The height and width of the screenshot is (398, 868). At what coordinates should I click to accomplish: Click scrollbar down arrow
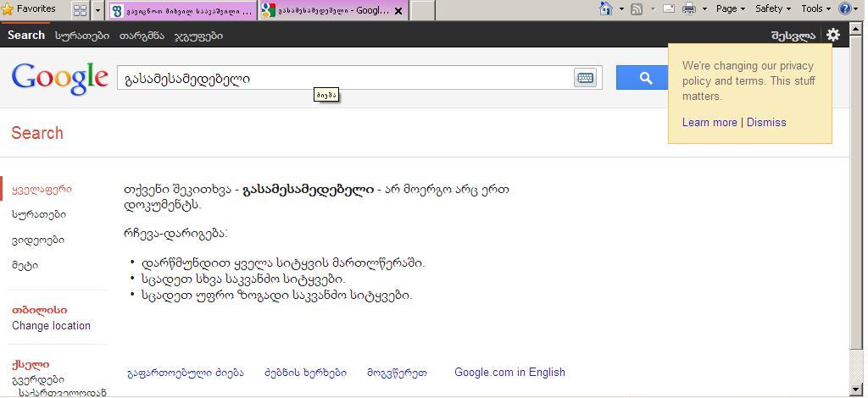coord(856,390)
